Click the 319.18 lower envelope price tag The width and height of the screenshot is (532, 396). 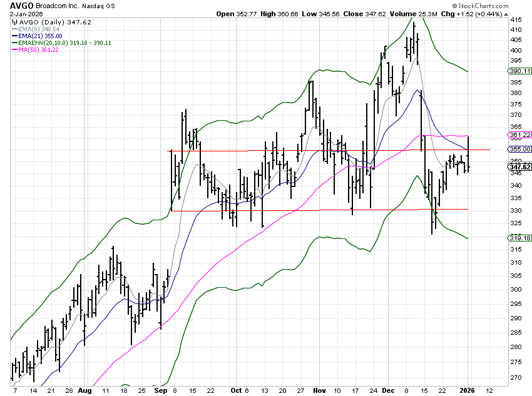click(519, 238)
